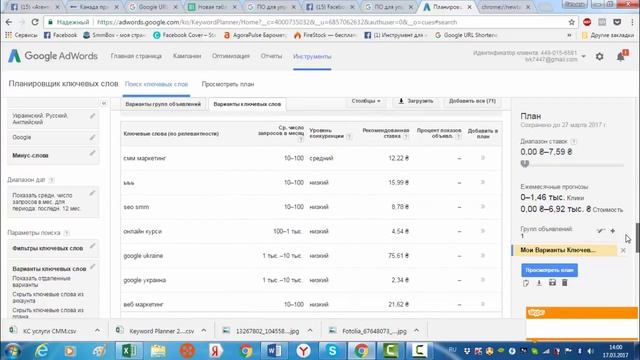Expand the account selector arrow near the email
Viewport: 640px width, 360px height.
(584, 57)
